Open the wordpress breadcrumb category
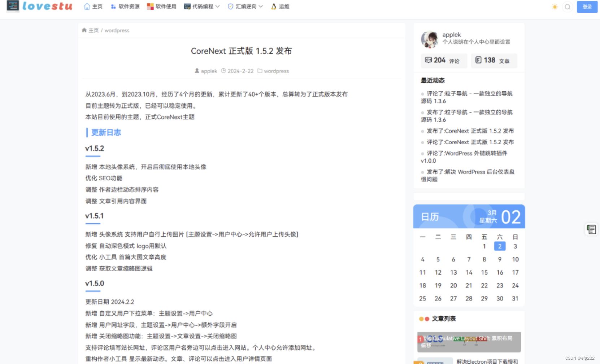 point(117,30)
